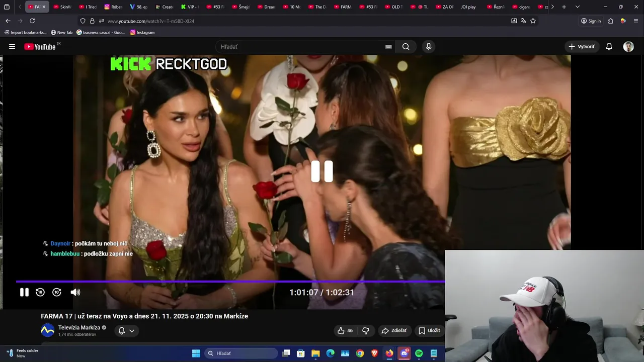Viewport: 644px width, 362px height.
Task: Click the Windows taskbar Hľadať search box
Action: point(241,353)
